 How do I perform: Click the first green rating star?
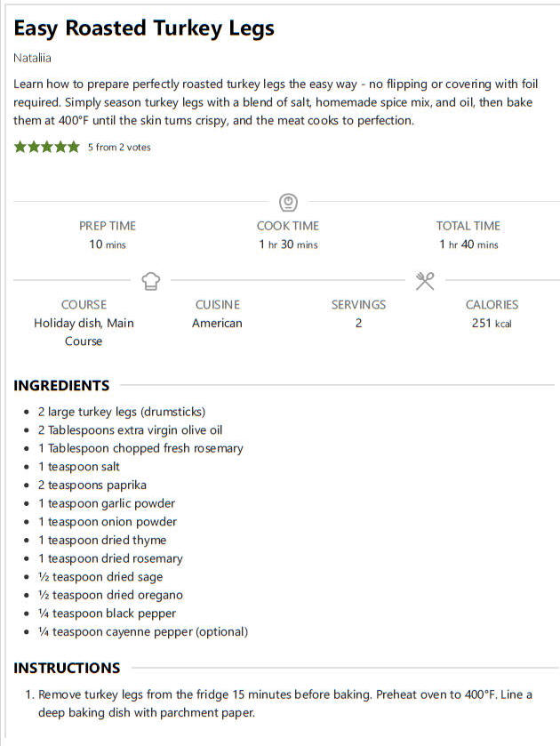(x=20, y=147)
